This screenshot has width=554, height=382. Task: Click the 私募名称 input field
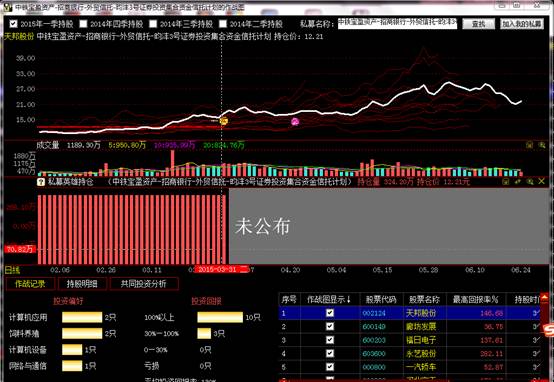pos(397,24)
